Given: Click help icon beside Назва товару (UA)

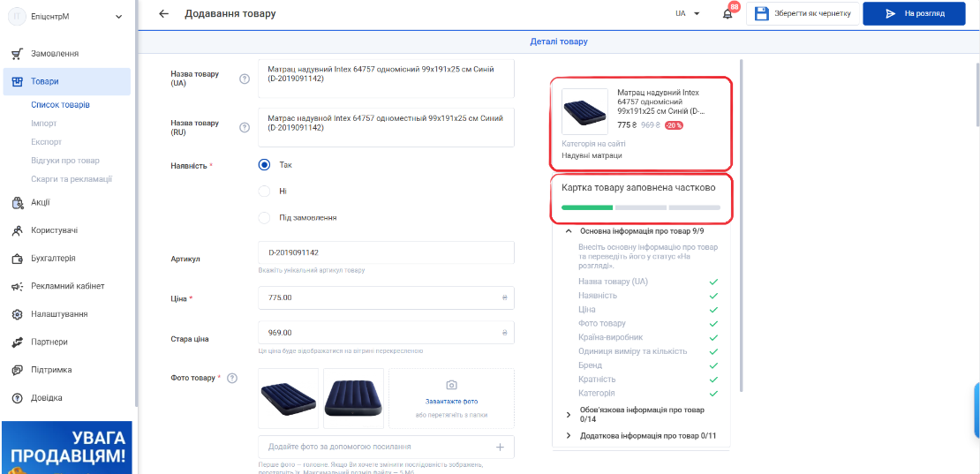Looking at the screenshot, I should [245, 79].
